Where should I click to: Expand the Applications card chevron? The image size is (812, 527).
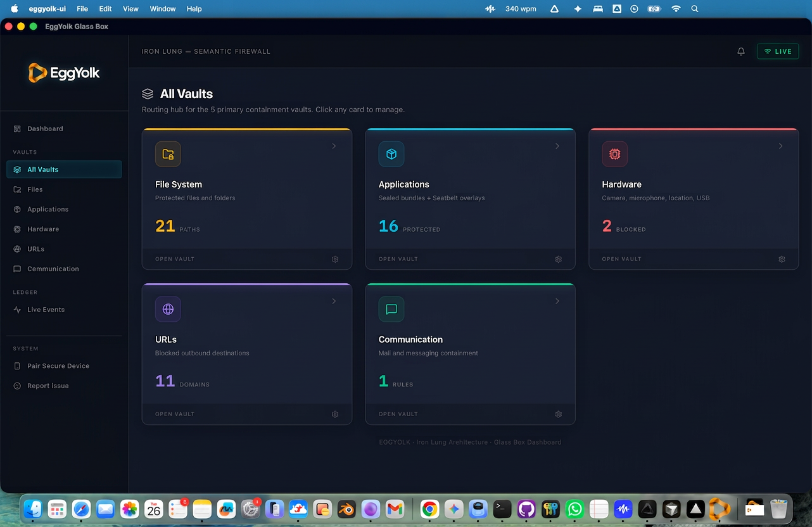[x=557, y=146]
